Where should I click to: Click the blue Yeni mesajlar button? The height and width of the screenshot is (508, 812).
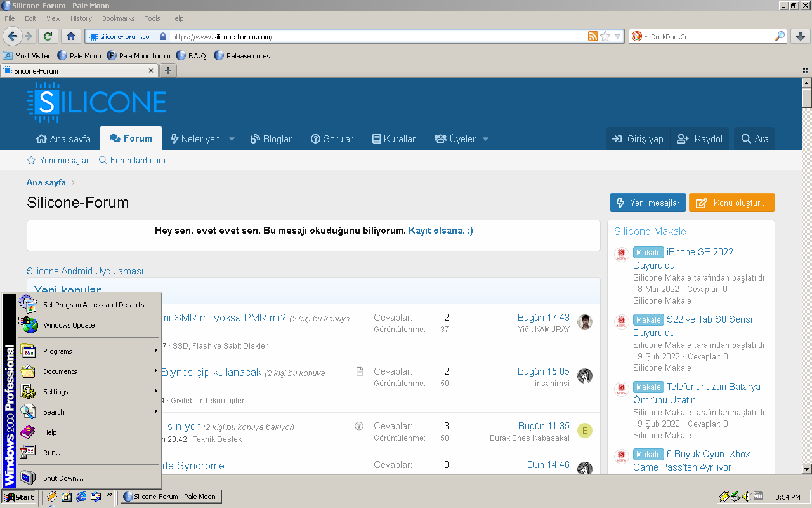pyautogui.click(x=648, y=203)
